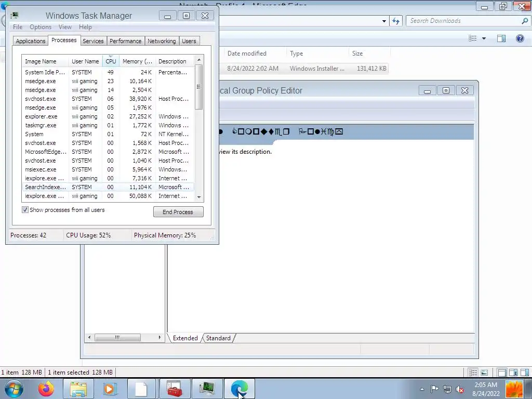Click the Show desktop wallpaper tile in the taskbar corner
Image resolution: width=532 pixels, height=399 pixels.
point(515,389)
